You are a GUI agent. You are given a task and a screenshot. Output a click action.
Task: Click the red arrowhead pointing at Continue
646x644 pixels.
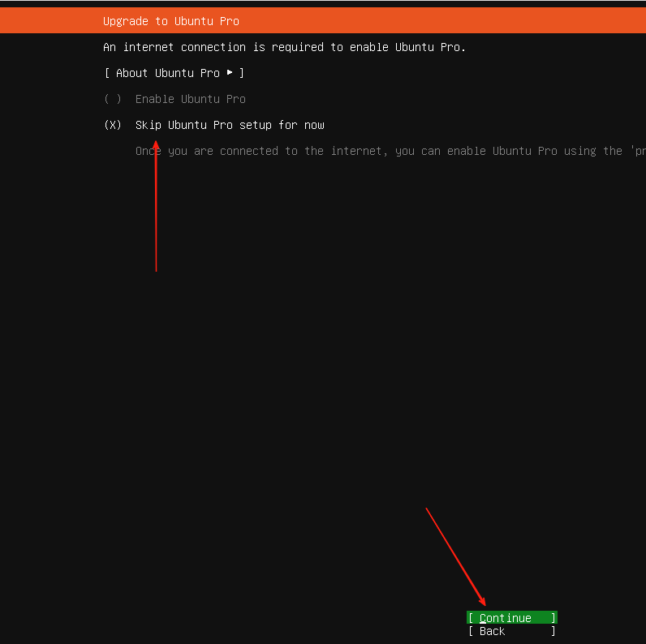(482, 602)
